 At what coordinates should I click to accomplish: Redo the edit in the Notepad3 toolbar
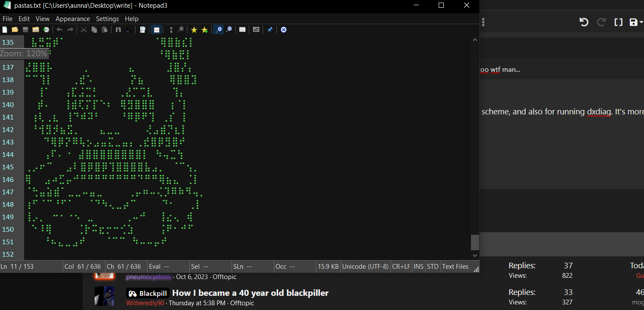(x=70, y=30)
